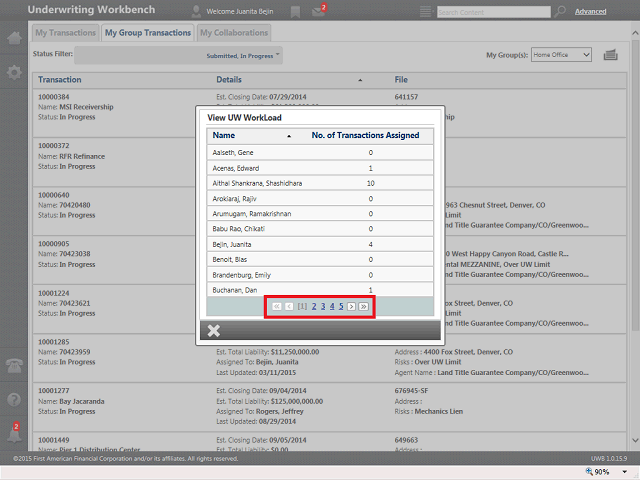Select My Group Transactions tab
Viewport: 640px width, 480px height.
click(x=148, y=33)
